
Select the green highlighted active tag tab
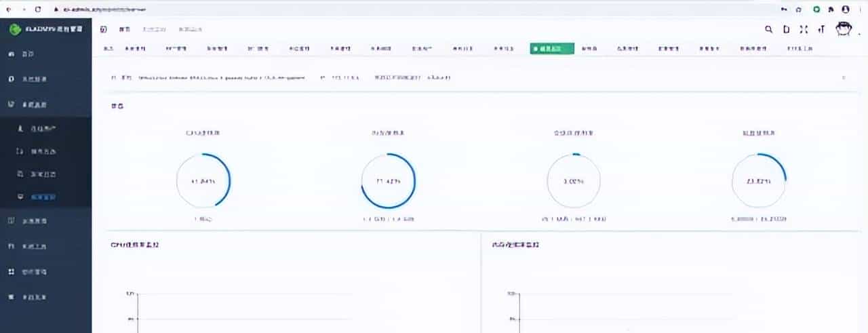coord(552,49)
